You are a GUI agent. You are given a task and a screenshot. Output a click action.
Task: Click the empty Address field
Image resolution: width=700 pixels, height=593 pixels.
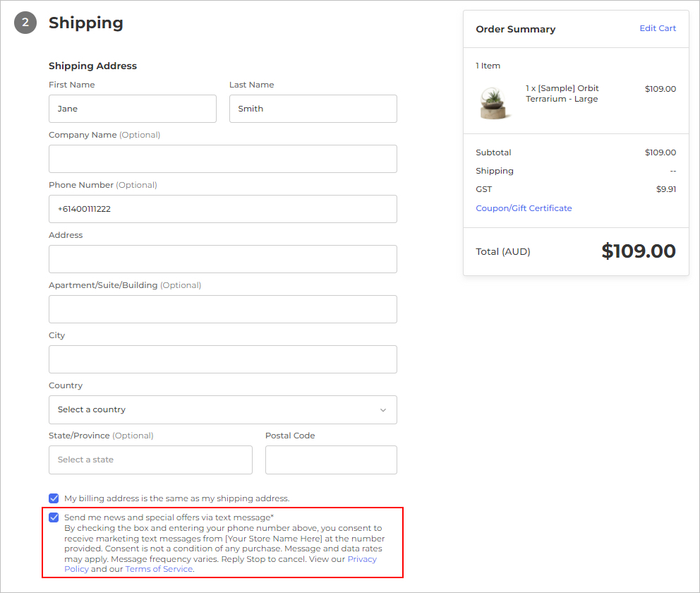click(222, 259)
